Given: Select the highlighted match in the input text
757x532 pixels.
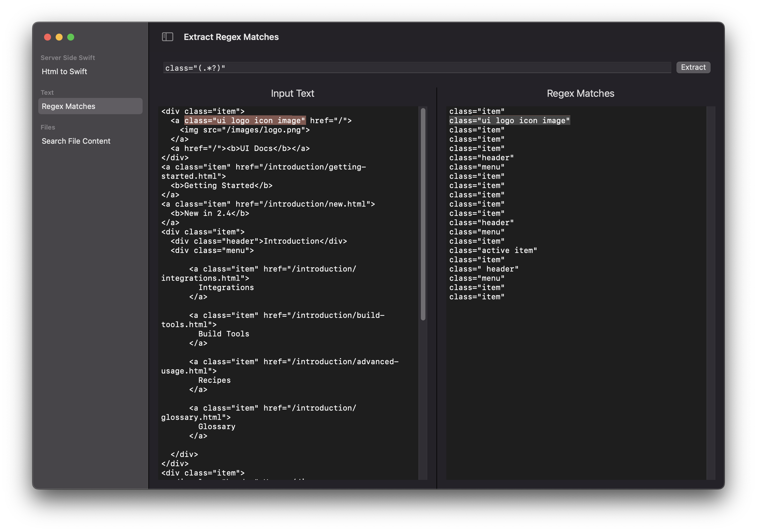Looking at the screenshot, I should (x=245, y=120).
